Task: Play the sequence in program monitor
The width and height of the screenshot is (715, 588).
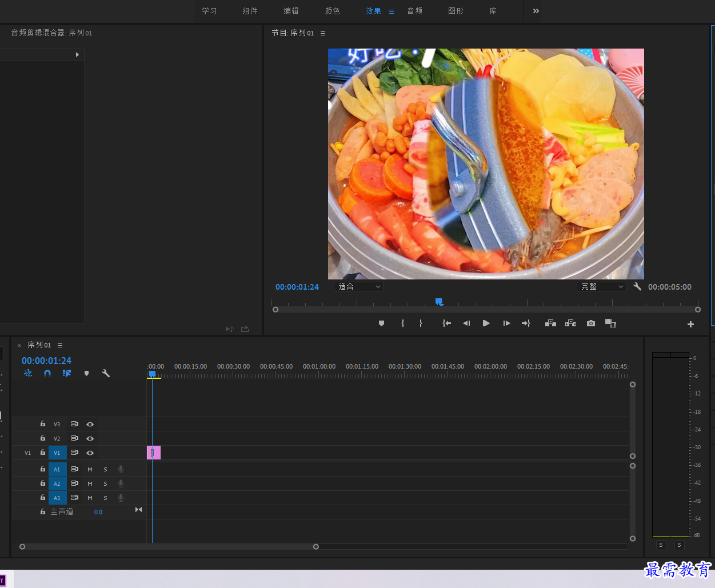Action: click(x=486, y=323)
